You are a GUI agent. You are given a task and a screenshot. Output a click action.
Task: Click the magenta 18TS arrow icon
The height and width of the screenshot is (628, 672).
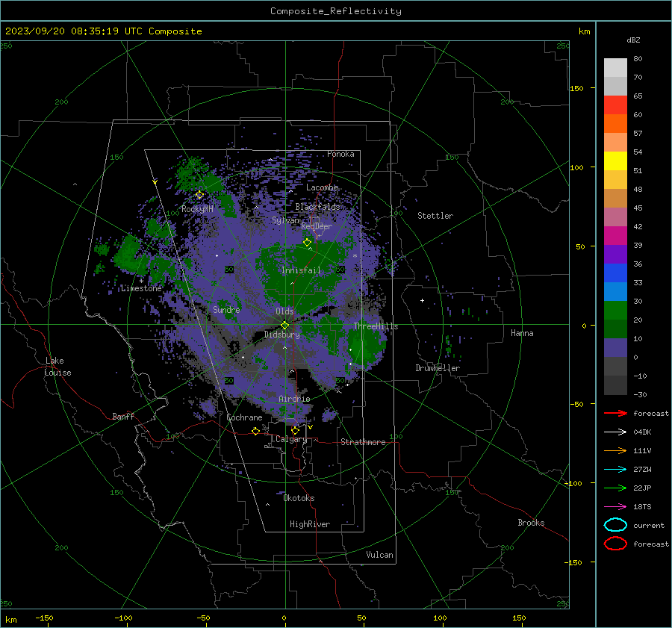click(x=615, y=507)
